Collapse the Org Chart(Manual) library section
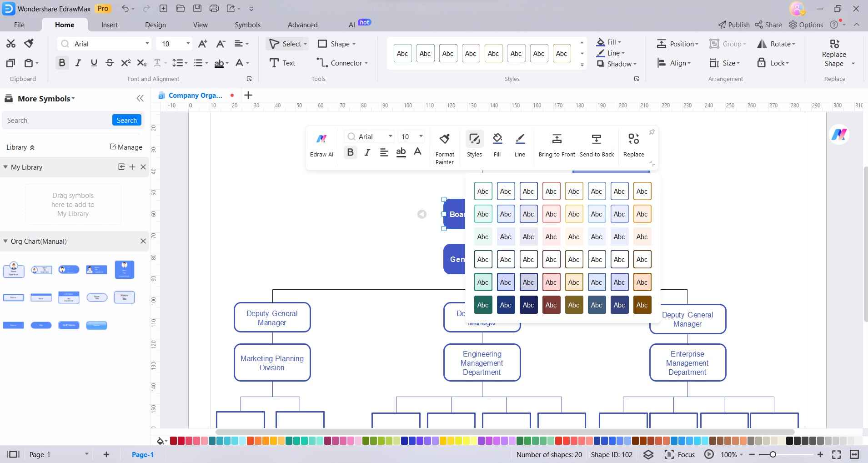Screen dimensions: 868x463 tap(6, 241)
